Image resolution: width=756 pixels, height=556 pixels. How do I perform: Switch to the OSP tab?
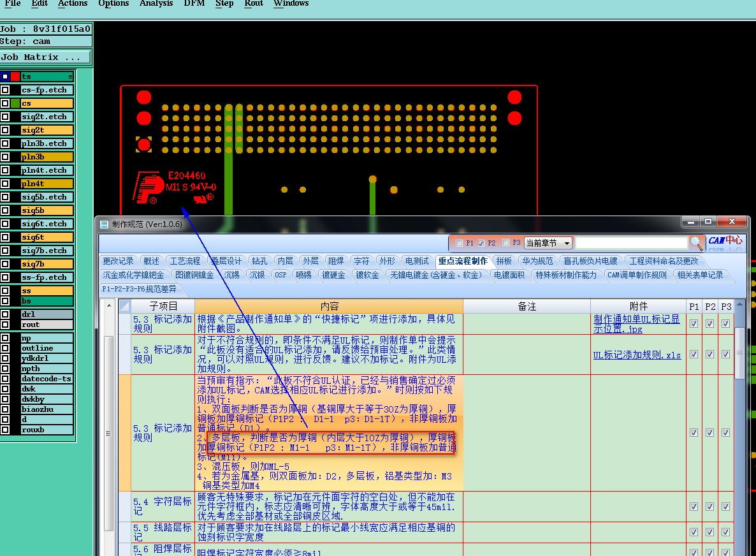pos(280,275)
